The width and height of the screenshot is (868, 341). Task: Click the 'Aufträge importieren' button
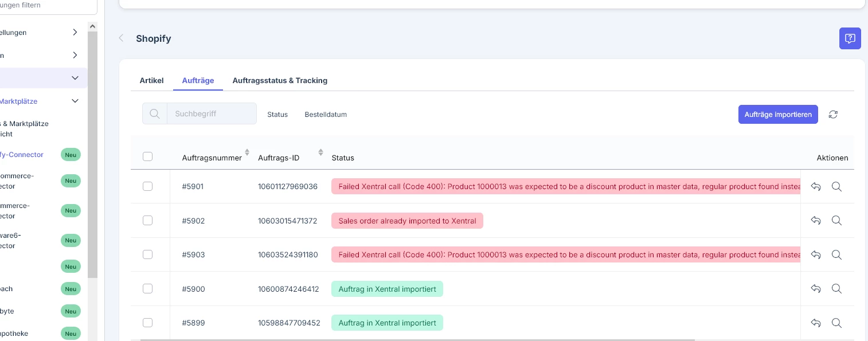coord(778,114)
